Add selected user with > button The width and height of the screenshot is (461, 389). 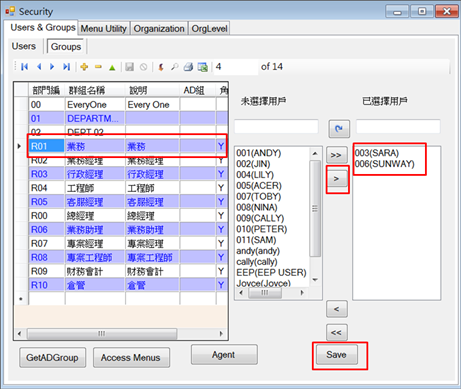336,179
